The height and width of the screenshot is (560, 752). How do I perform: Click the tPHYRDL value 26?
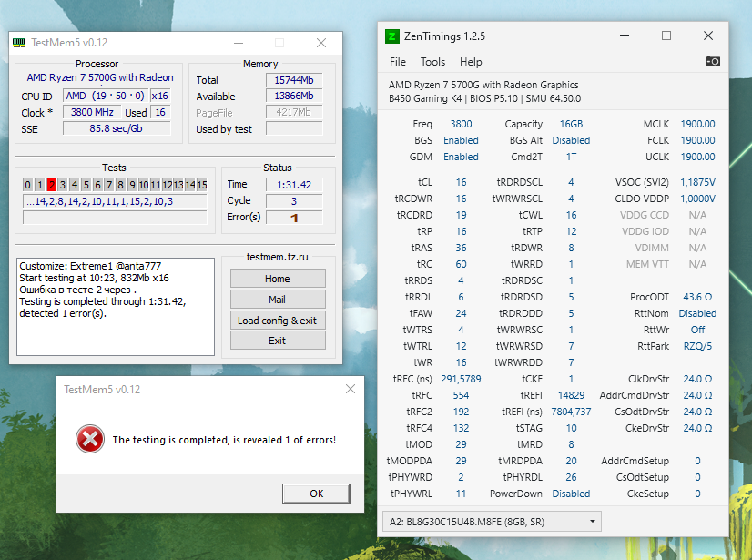(x=571, y=477)
